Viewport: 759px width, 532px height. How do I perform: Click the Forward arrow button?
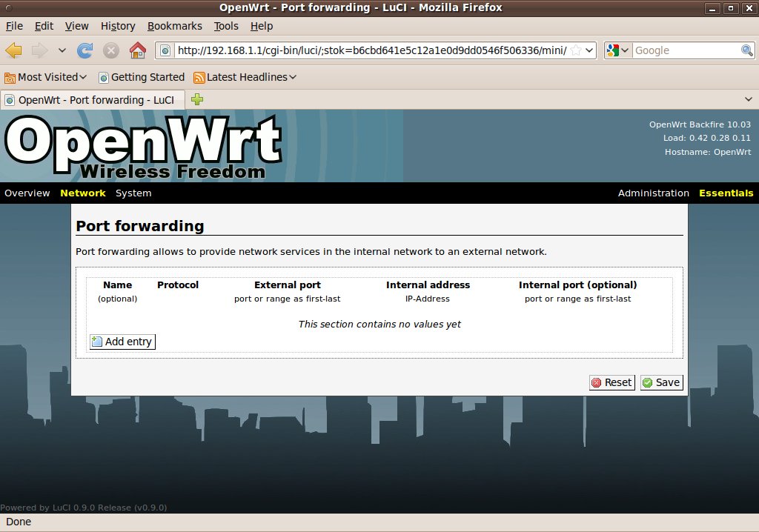pyautogui.click(x=39, y=50)
